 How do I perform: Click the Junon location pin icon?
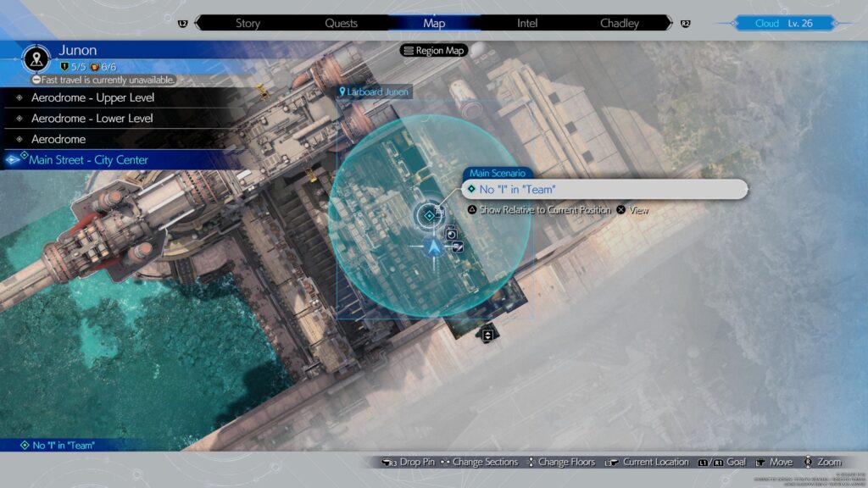pos(36,58)
